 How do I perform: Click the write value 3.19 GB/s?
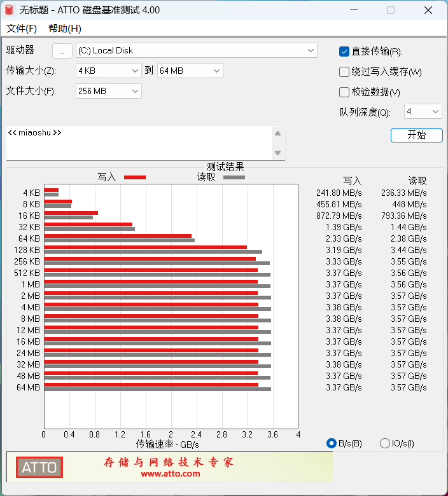click(x=344, y=250)
